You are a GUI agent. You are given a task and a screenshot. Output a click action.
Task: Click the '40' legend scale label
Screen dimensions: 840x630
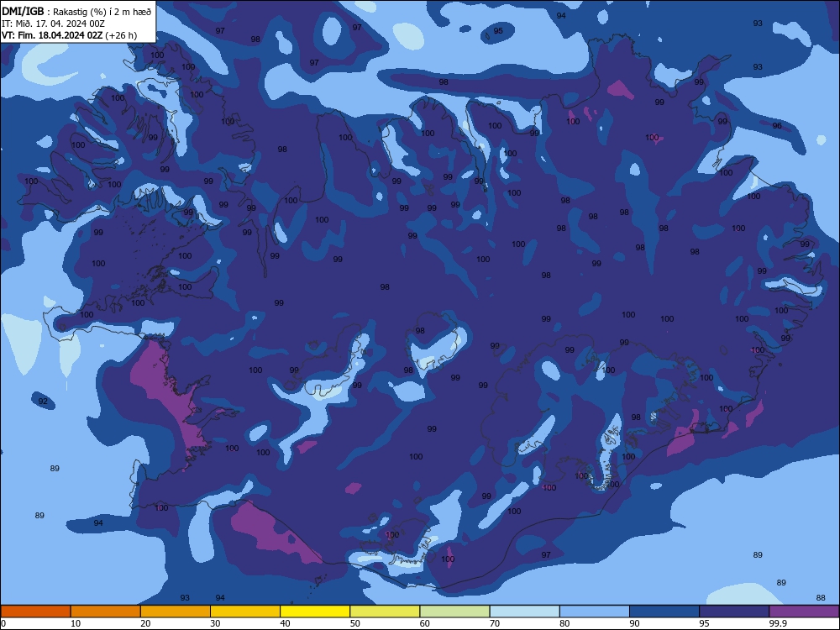click(x=285, y=623)
